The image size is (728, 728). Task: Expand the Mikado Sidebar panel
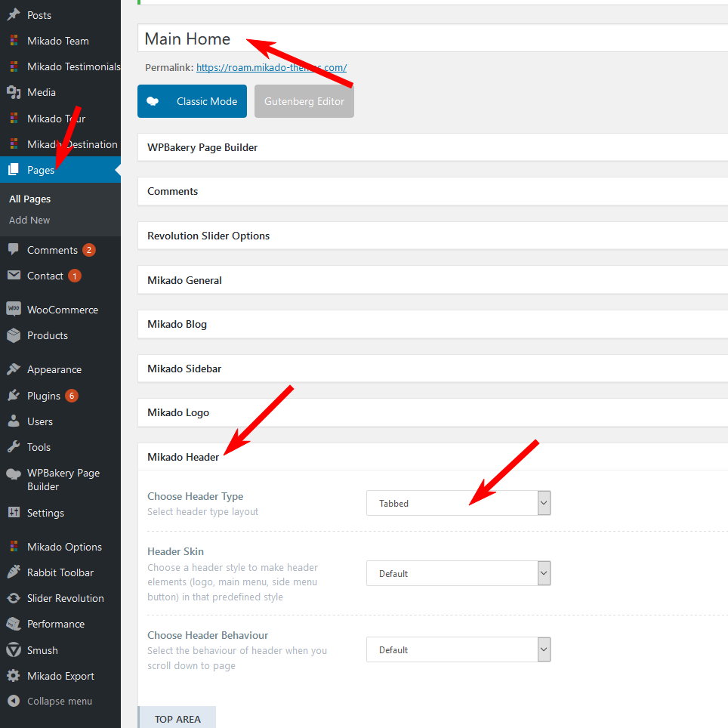pos(433,369)
